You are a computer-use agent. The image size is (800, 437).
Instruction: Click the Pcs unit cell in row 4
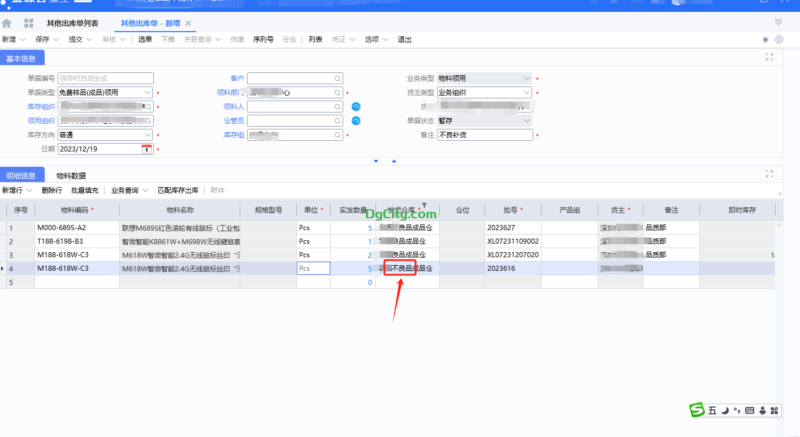pos(313,268)
